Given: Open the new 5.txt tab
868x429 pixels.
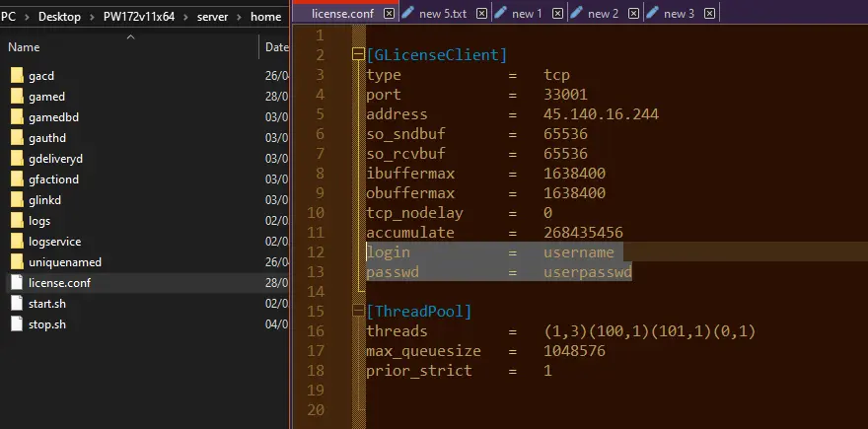Looking at the screenshot, I should point(443,14).
